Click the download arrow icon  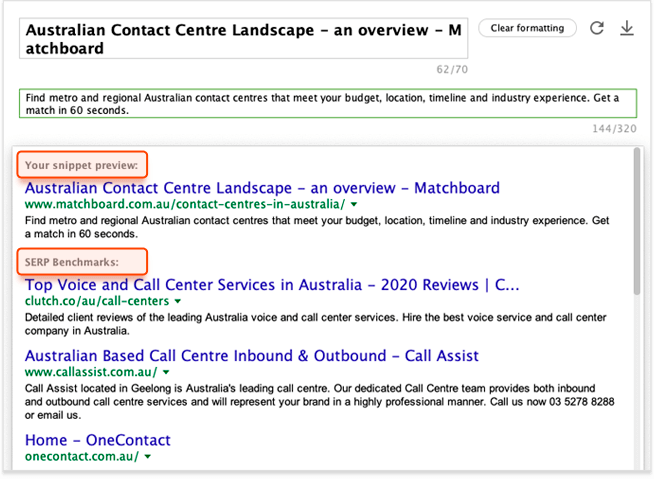coord(626,28)
